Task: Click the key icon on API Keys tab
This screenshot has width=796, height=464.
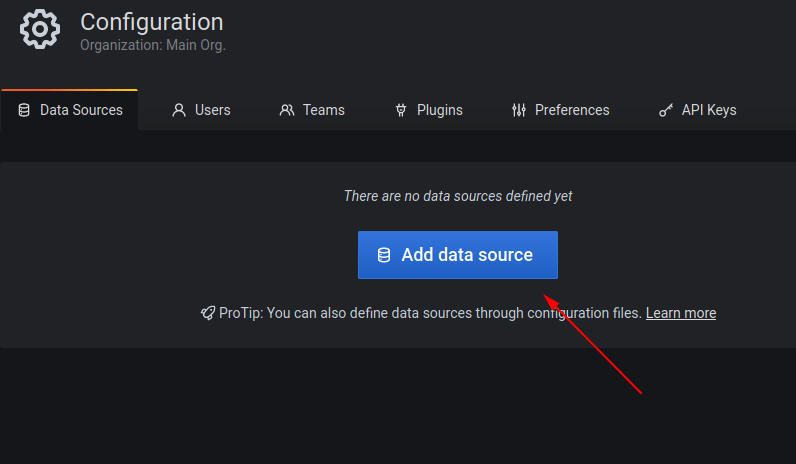Action: point(666,110)
